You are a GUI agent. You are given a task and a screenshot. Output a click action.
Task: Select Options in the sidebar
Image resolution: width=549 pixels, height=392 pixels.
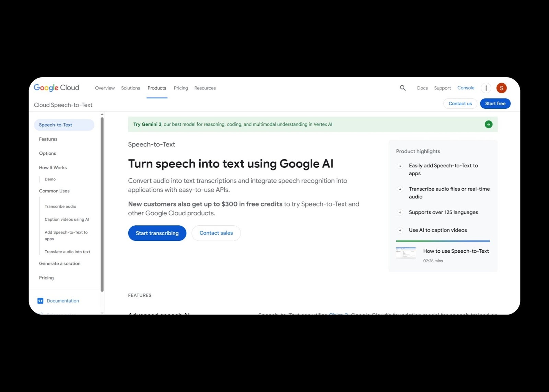click(47, 153)
